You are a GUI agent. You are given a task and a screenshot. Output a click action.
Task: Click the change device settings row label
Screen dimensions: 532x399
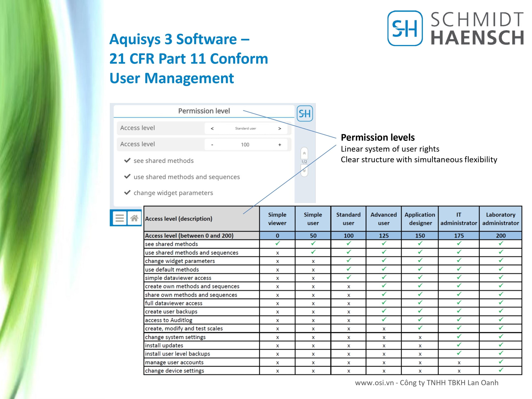pyautogui.click(x=174, y=371)
